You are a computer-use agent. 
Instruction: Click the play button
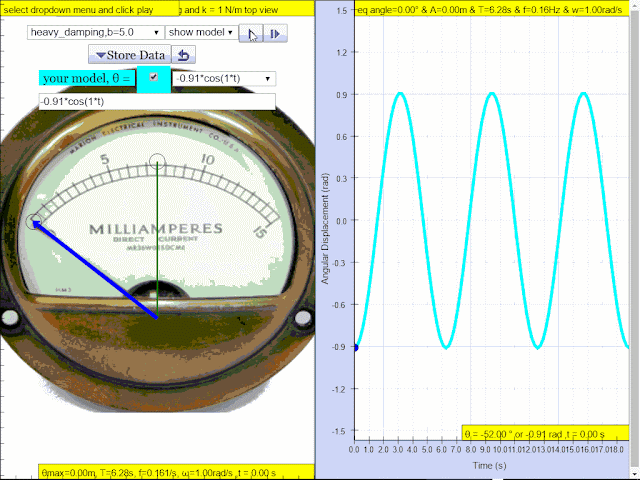click(251, 33)
